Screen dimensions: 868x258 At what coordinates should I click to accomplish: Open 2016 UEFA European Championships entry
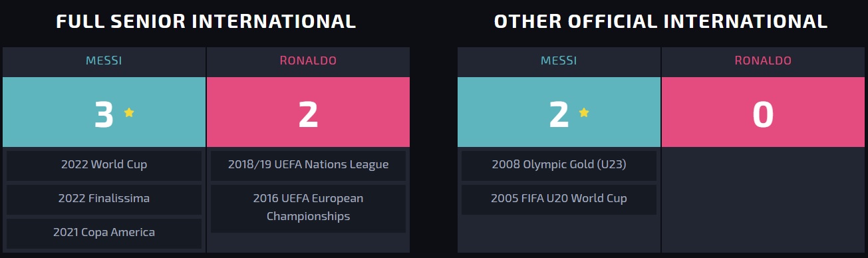pyautogui.click(x=308, y=209)
